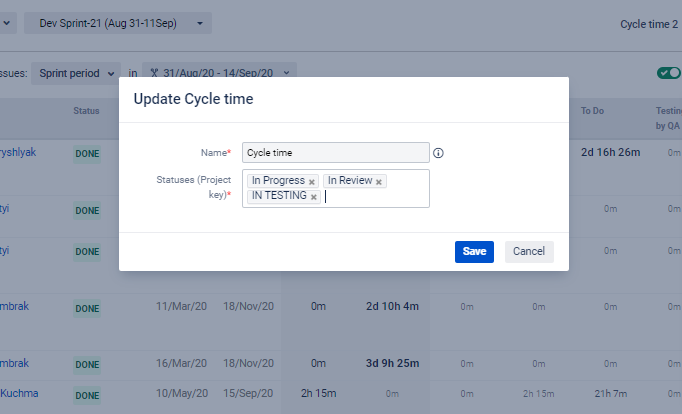Open the Dev Sprint-21 dropdown

118,23
